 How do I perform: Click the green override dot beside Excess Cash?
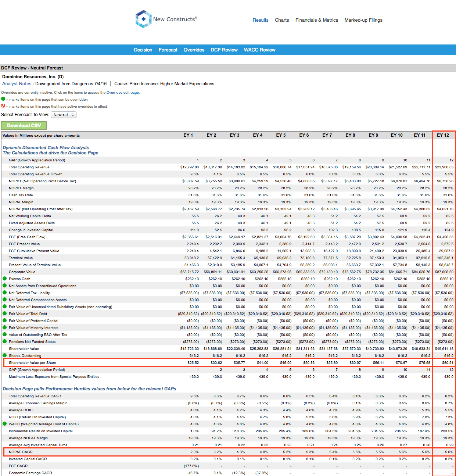click(x=5, y=279)
